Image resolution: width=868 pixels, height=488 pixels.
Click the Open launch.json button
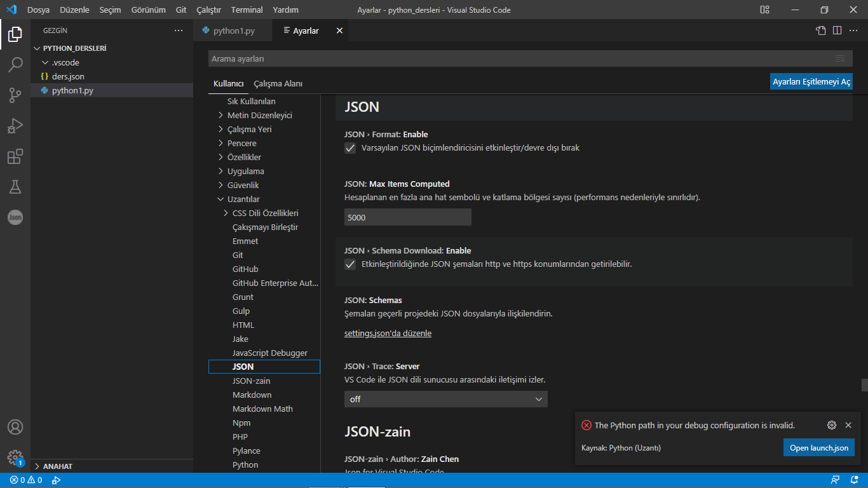pyautogui.click(x=818, y=448)
